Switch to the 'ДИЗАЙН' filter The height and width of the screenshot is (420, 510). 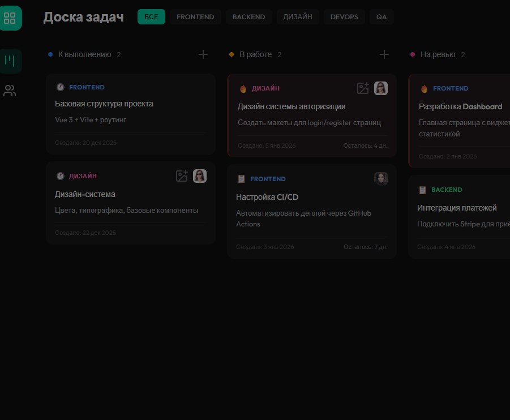(x=298, y=17)
